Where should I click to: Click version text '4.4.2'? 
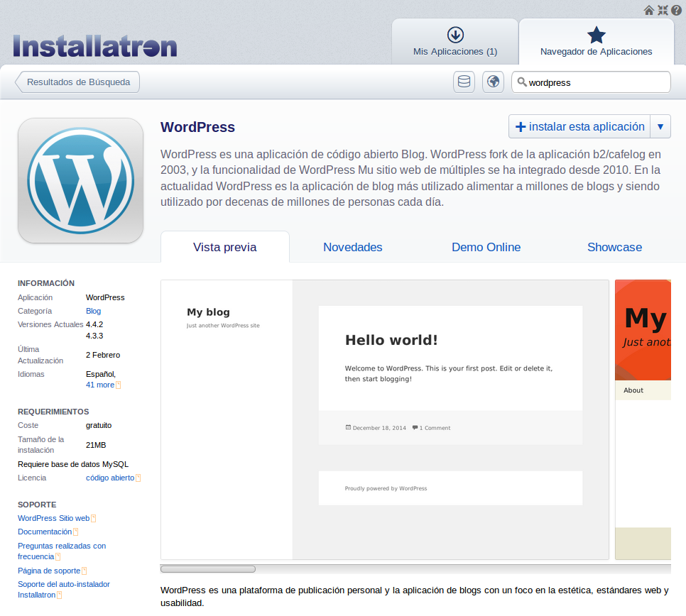click(94, 324)
